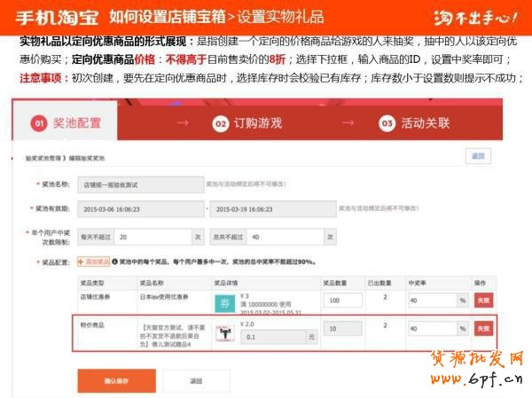
Task: Click the 每天不超过 count input field
Action: point(153,237)
